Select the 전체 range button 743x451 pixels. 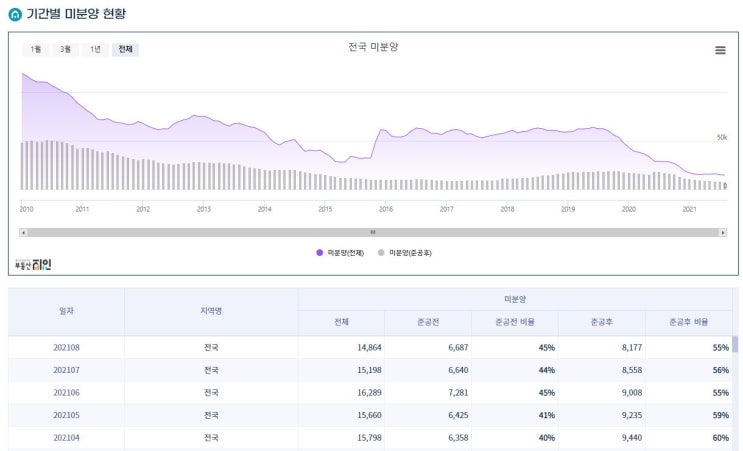tap(125, 49)
